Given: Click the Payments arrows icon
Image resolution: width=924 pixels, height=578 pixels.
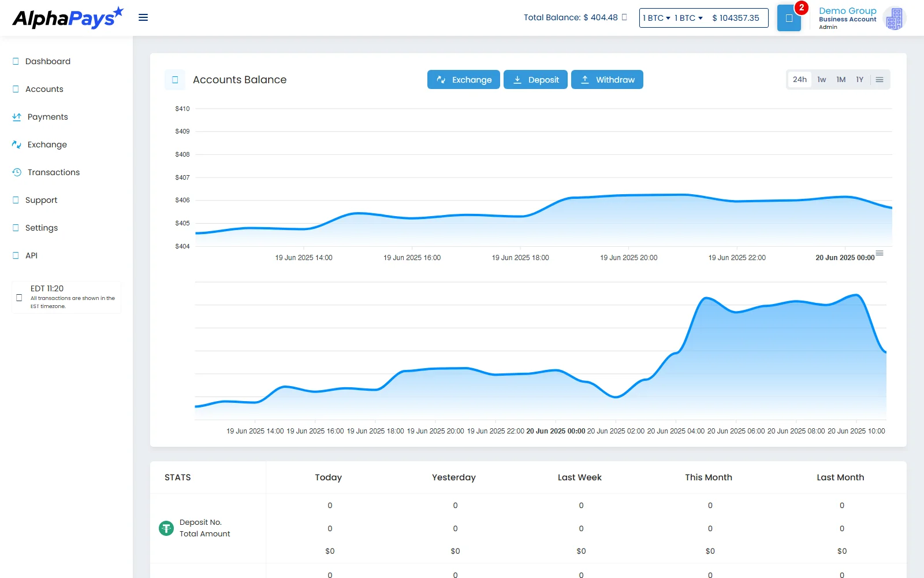Looking at the screenshot, I should (17, 117).
